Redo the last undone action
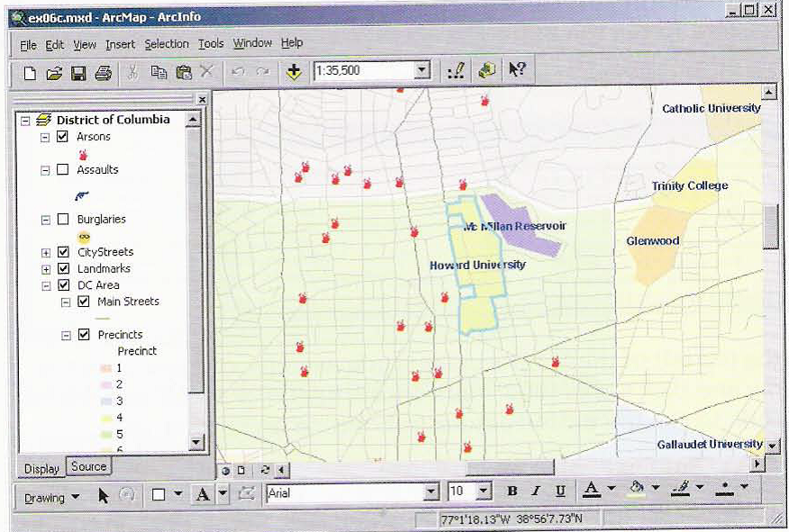Viewport: 789px width, 532px height. 263,72
